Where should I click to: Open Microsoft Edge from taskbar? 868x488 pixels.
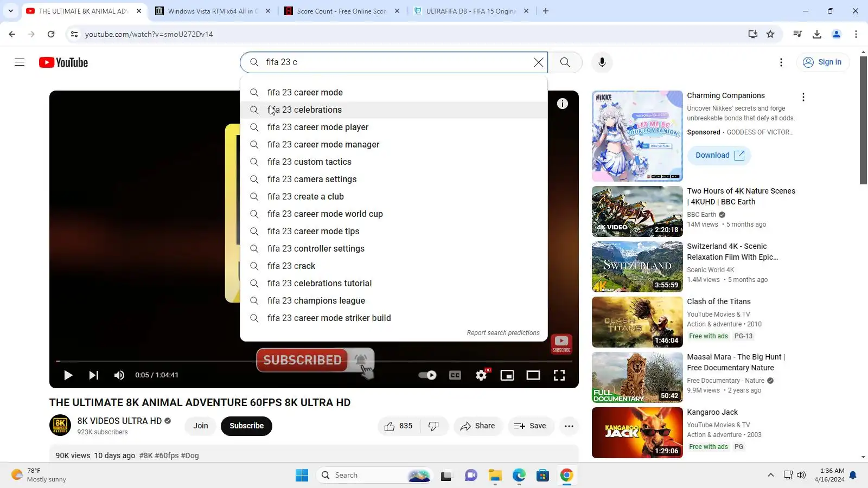point(519,476)
